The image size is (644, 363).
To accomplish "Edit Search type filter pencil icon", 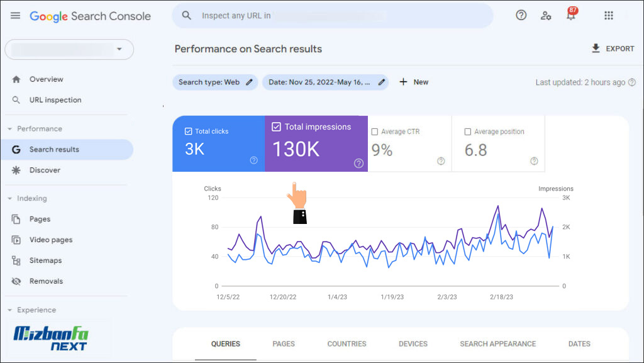I will click(x=249, y=82).
